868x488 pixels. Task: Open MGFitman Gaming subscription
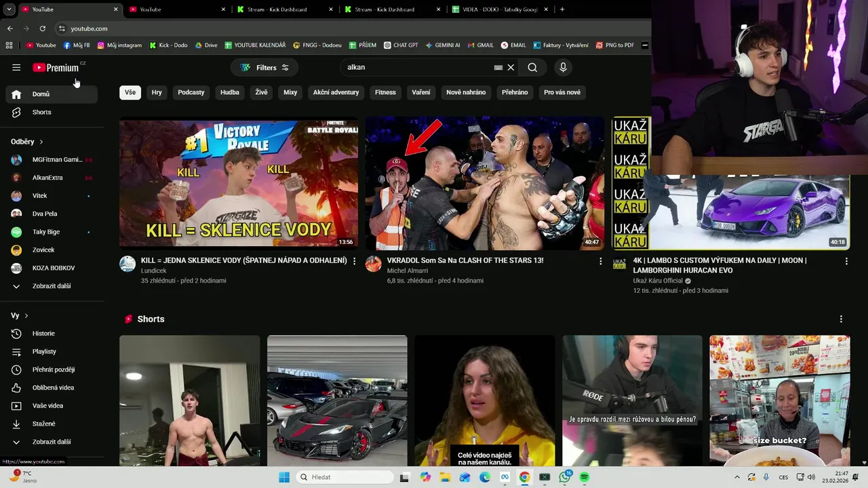pyautogui.click(x=52, y=159)
